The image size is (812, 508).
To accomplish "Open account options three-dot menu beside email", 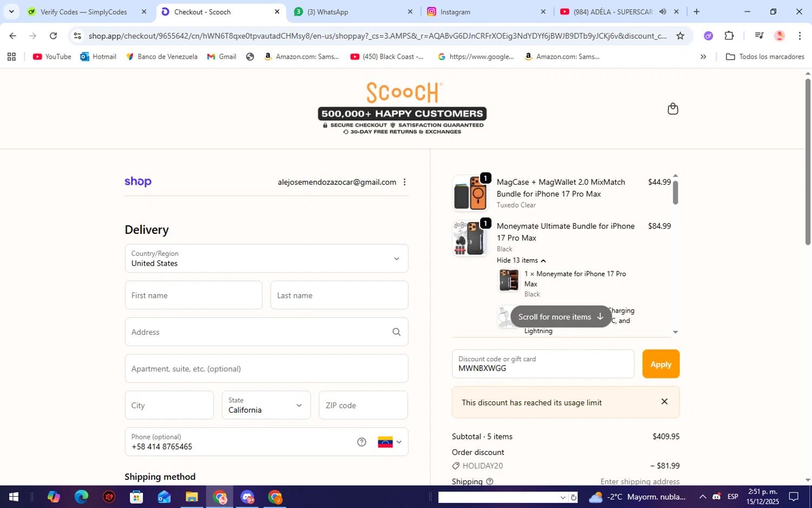I will click(x=404, y=182).
